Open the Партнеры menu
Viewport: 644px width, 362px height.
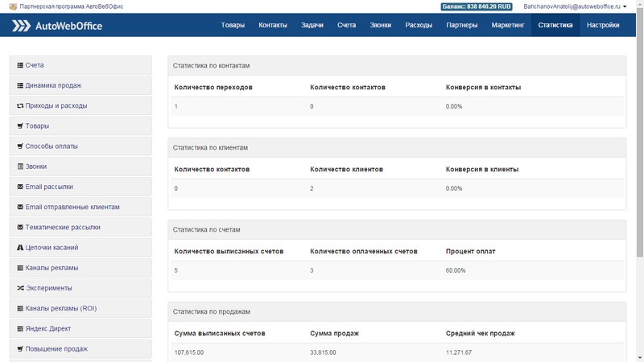tap(461, 25)
